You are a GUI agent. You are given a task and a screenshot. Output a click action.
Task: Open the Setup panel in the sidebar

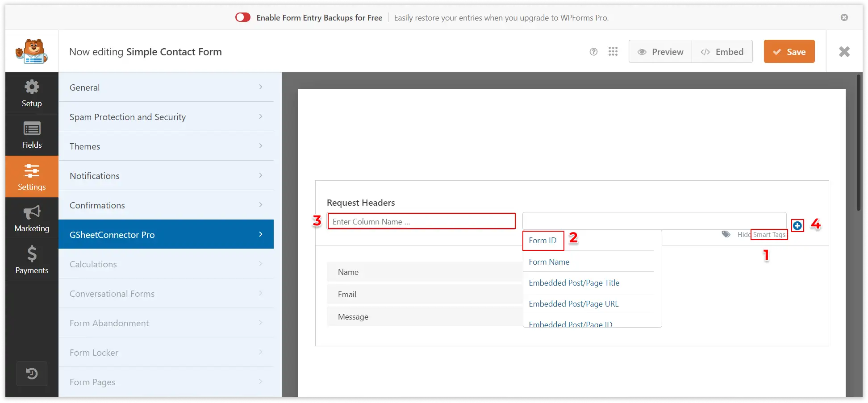(32, 93)
